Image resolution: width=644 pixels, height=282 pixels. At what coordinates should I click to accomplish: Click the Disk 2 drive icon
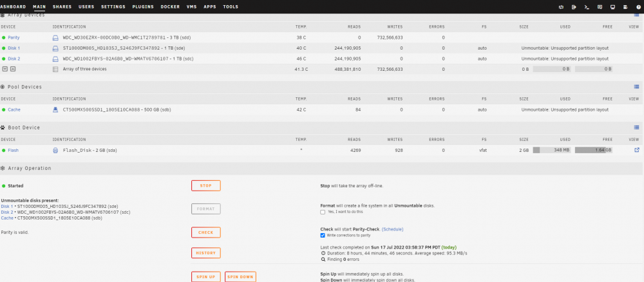click(x=55, y=59)
